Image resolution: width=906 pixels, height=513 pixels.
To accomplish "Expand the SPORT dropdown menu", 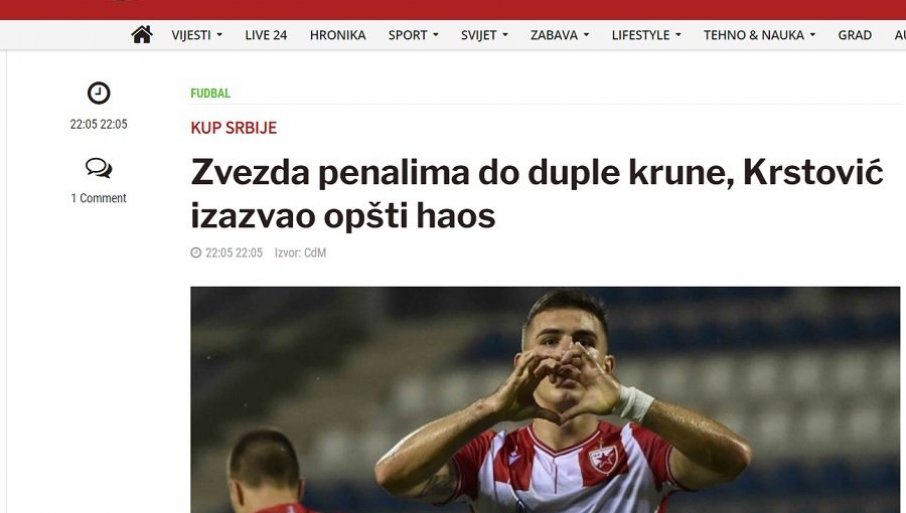I will pyautogui.click(x=413, y=35).
